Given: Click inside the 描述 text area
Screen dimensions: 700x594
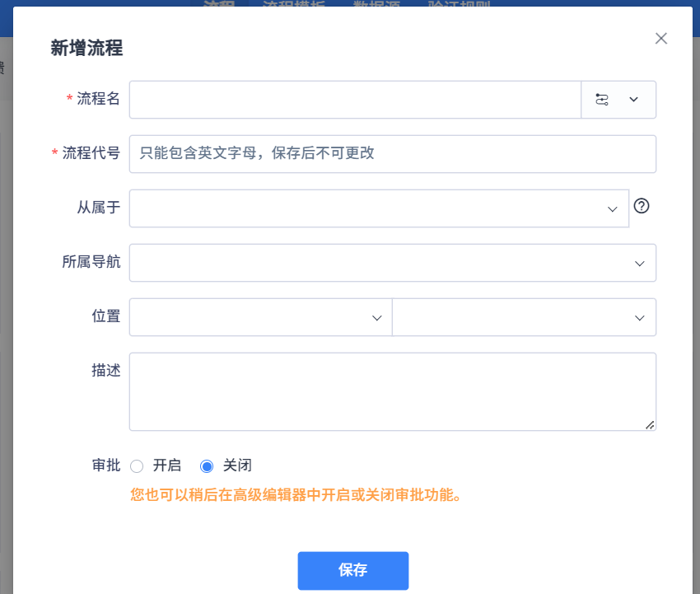Looking at the screenshot, I should coord(392,391).
